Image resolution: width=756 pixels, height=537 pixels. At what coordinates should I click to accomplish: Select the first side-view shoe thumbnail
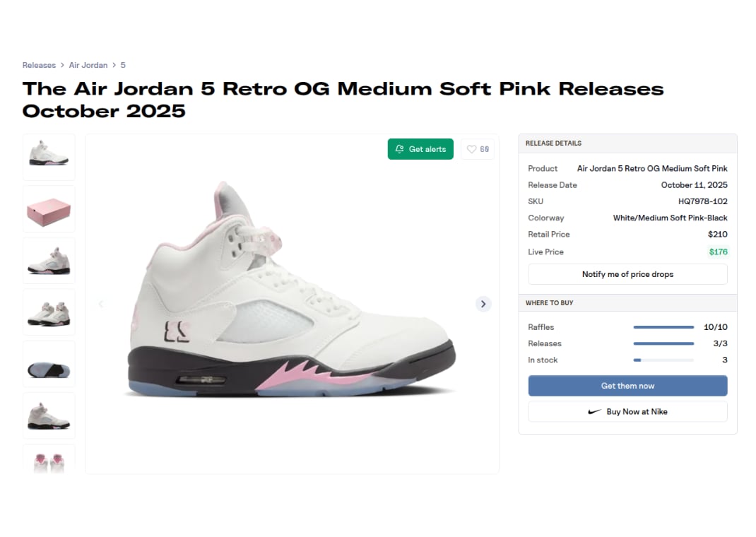coord(49,157)
